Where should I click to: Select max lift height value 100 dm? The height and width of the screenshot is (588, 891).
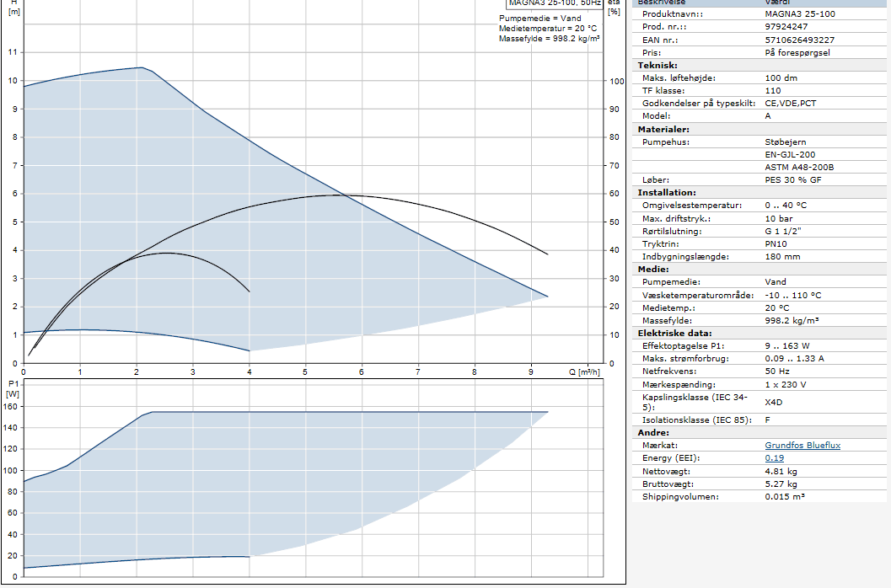pyautogui.click(x=781, y=78)
